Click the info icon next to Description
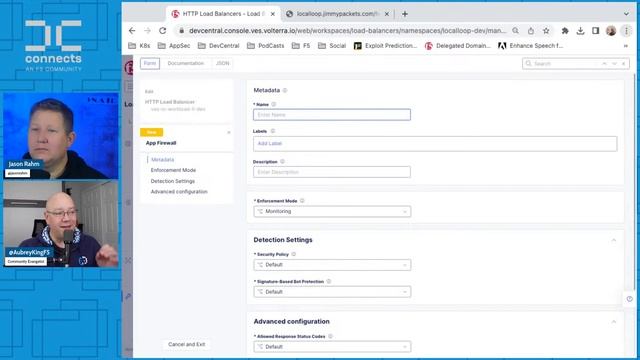Viewport: 640px width, 360px height. [282, 162]
